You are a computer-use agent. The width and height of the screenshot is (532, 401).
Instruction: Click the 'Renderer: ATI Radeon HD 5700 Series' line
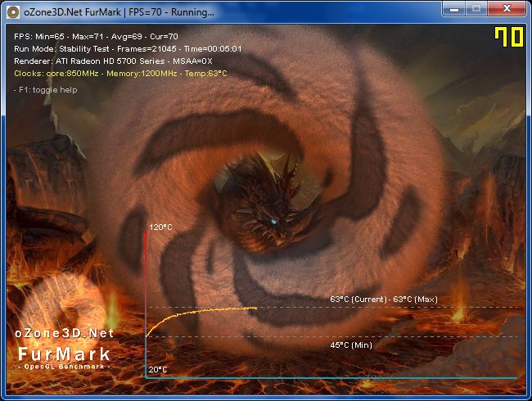tap(113, 61)
